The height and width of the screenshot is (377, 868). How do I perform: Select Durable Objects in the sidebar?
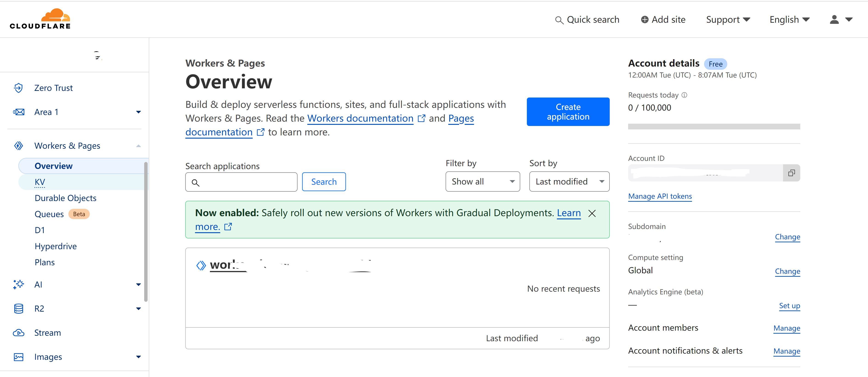[x=65, y=198]
